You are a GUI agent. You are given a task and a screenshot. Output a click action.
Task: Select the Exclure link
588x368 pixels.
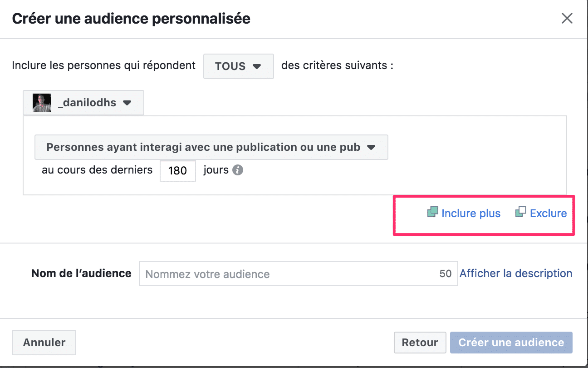tap(548, 213)
